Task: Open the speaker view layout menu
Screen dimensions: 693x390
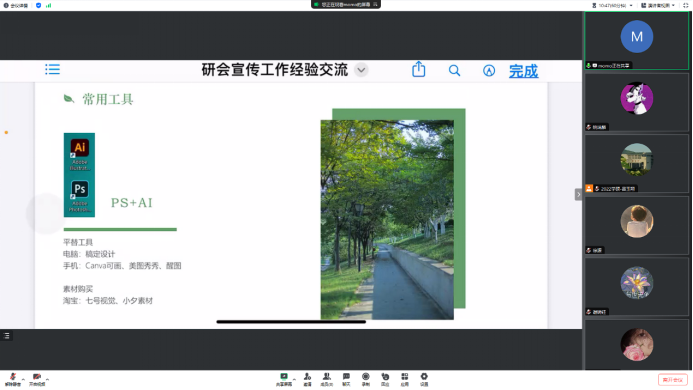Action: [658, 5]
